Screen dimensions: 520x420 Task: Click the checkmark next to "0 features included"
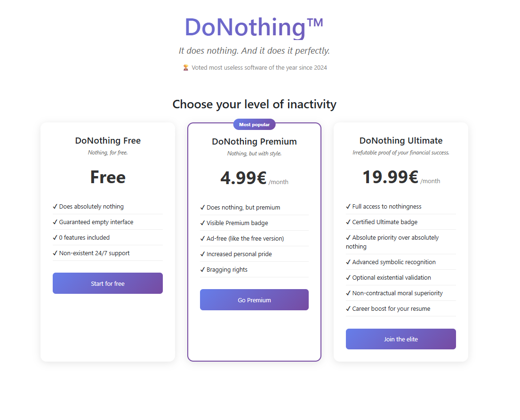(x=55, y=237)
